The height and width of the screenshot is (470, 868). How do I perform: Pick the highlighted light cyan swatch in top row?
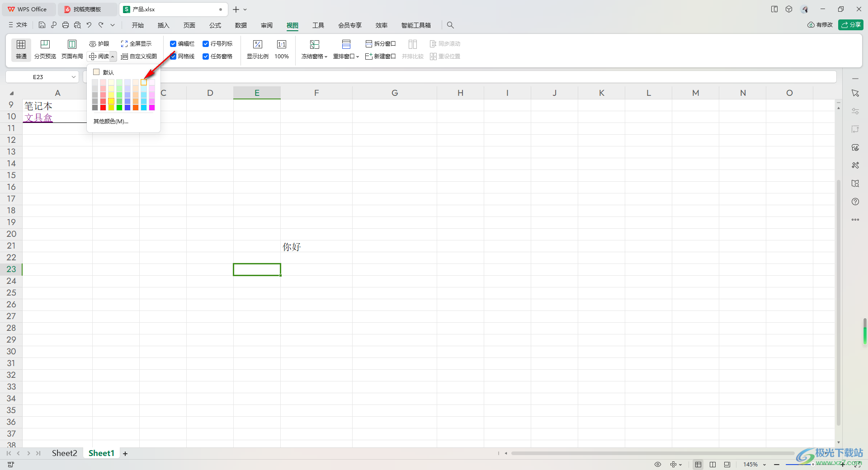click(x=144, y=82)
